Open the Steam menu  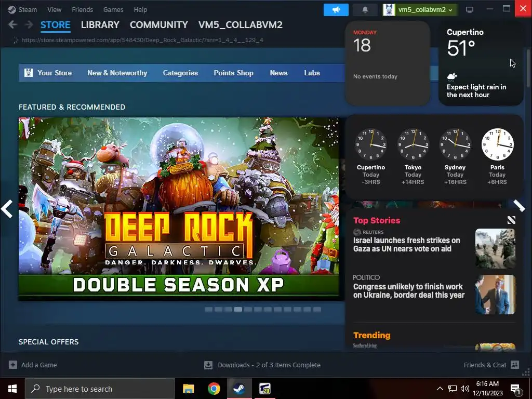click(22, 9)
